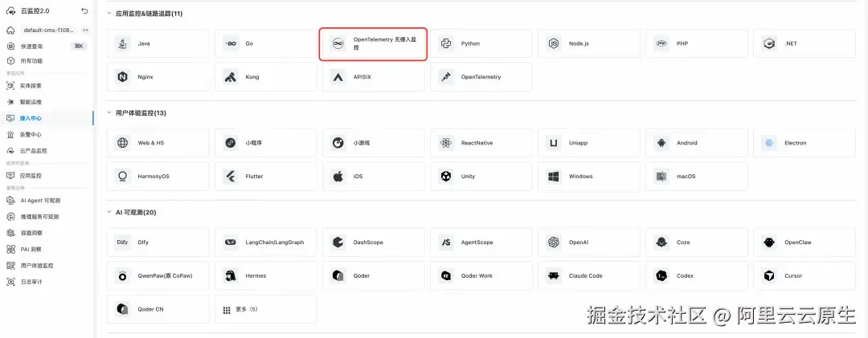Open 所有功能 in the sidebar

[47, 61]
